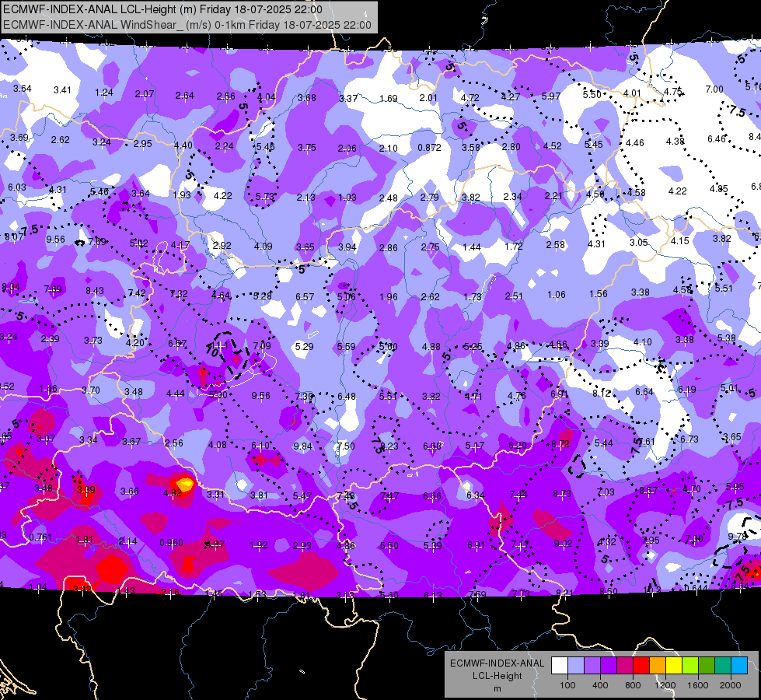This screenshot has width=761, height=700.
Task: Click the wind shear value 8.73
Action: click(x=562, y=494)
